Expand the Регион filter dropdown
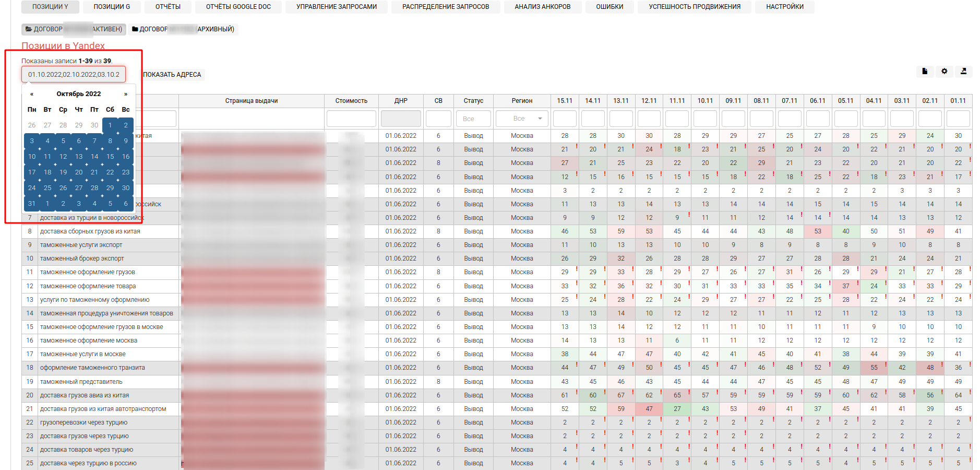This screenshot has width=980, height=470. (x=522, y=119)
